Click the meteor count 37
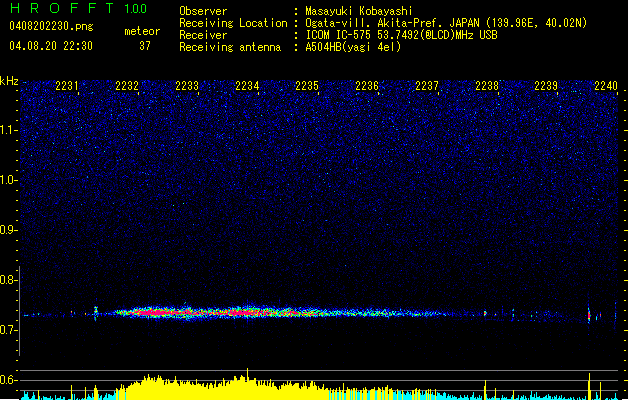The image size is (629, 400). 145,46
